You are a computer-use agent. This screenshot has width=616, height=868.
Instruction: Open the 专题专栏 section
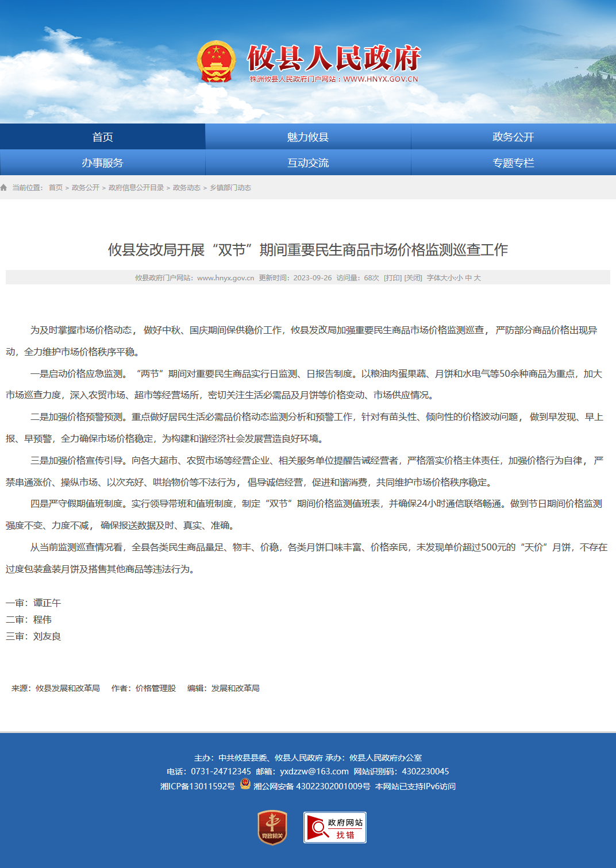coord(514,163)
